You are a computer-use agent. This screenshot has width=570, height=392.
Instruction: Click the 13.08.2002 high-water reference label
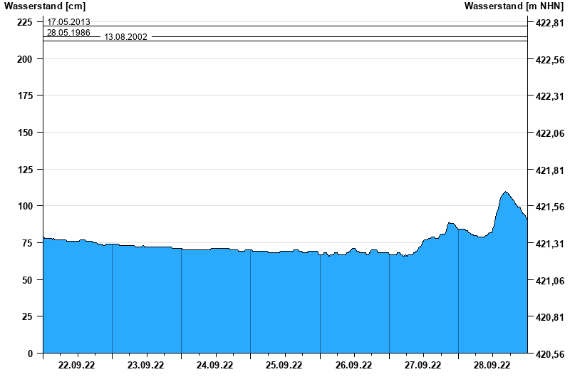[126, 37]
